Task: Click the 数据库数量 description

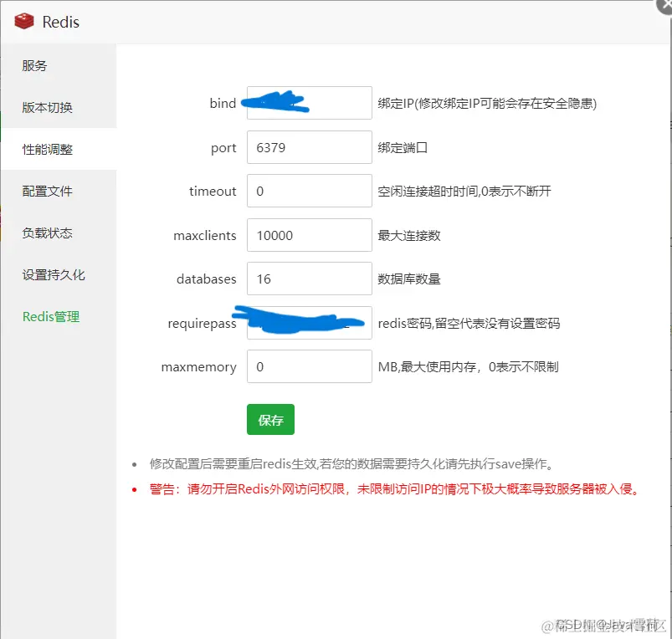Action: coord(409,279)
